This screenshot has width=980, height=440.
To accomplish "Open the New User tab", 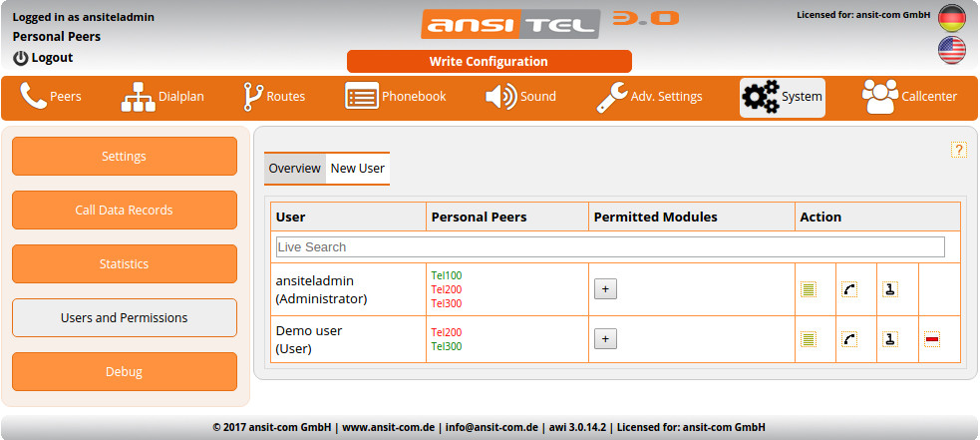I will (357, 169).
